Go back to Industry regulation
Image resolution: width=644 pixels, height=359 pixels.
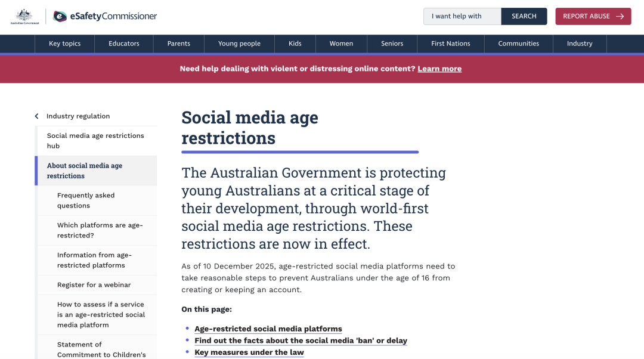tap(78, 116)
